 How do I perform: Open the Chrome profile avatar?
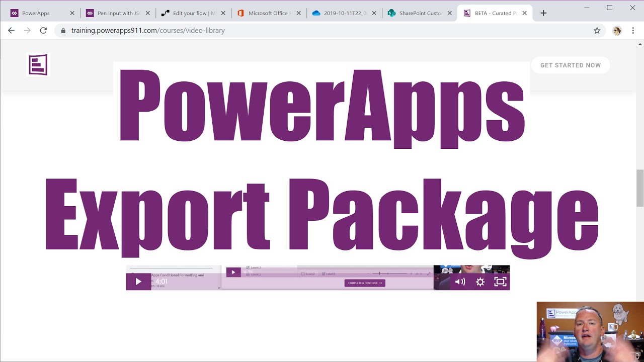(617, 31)
